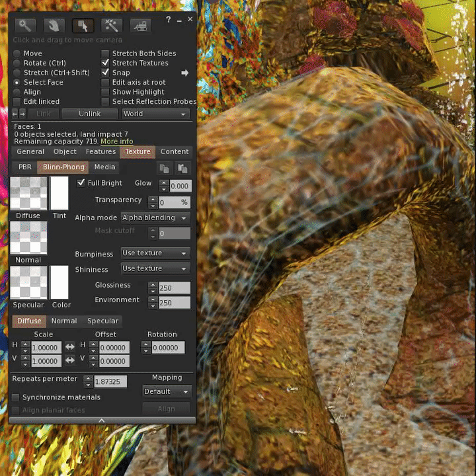476x476 pixels.
Task: Open the Specular Color swatch
Action: coord(59,282)
